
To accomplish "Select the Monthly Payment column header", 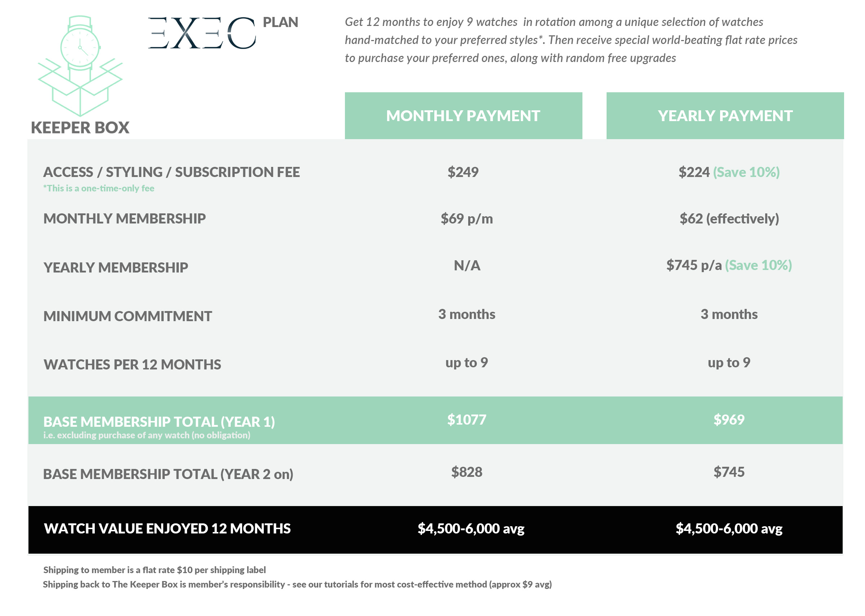I will (x=463, y=115).
